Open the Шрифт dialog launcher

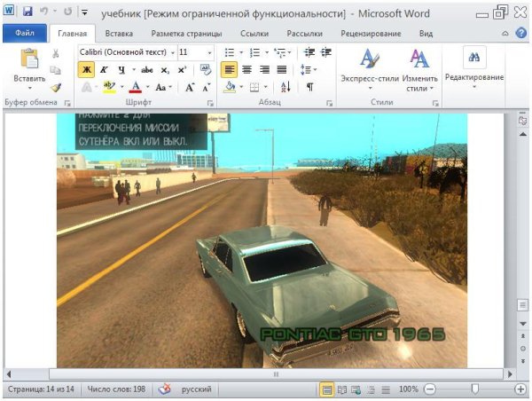pyautogui.click(x=210, y=103)
